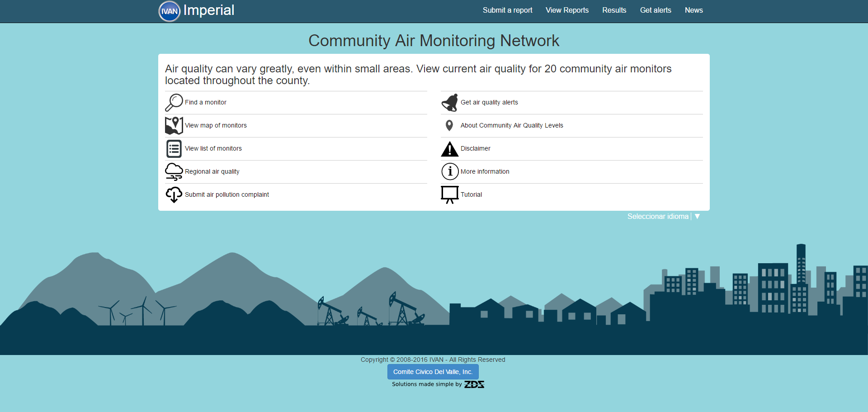Click the warning triangle Disclaimer icon
This screenshot has width=868, height=412.
tap(450, 149)
